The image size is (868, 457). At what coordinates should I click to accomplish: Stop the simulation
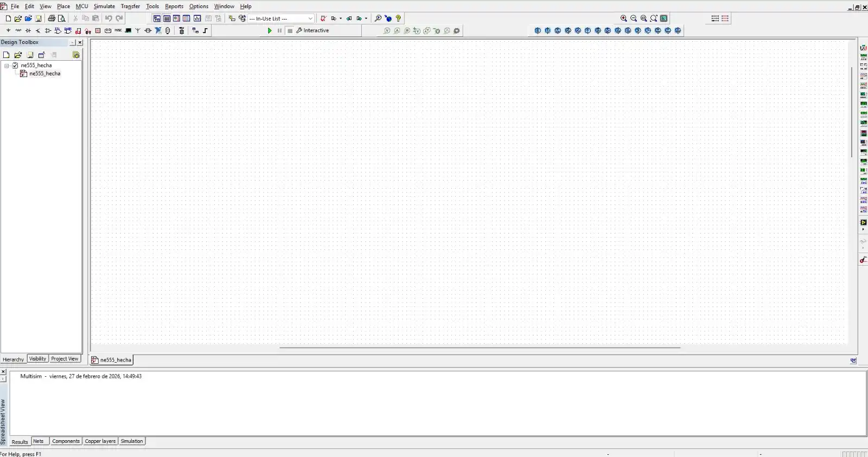(x=290, y=31)
